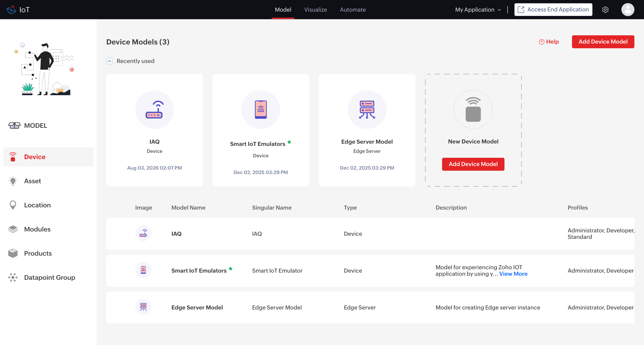Click the Image column header

point(144,208)
